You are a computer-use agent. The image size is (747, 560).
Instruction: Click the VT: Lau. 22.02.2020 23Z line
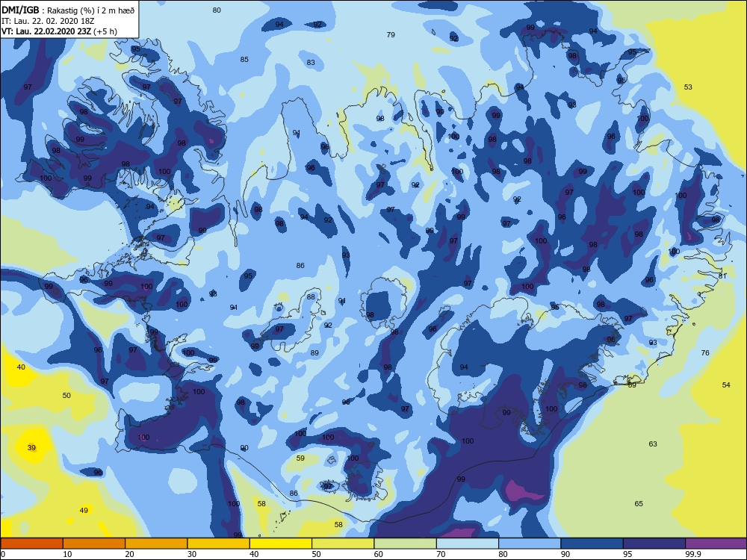[x=59, y=31]
